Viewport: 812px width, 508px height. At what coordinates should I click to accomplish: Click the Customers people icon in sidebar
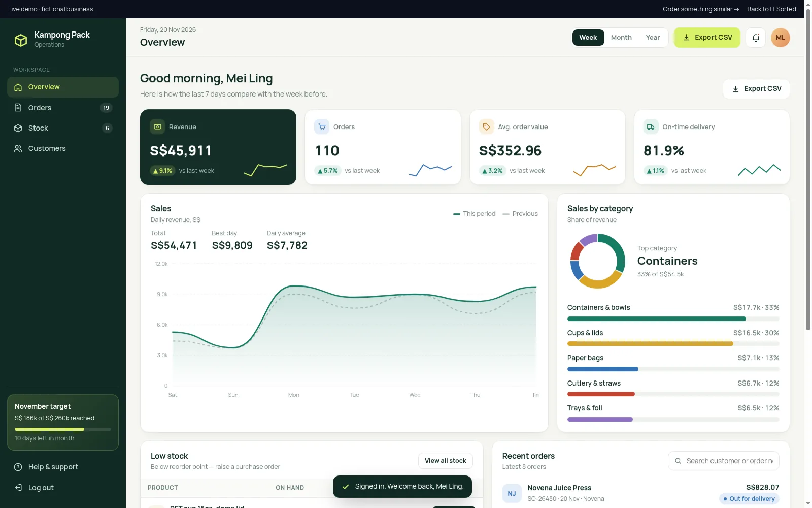coord(18,148)
